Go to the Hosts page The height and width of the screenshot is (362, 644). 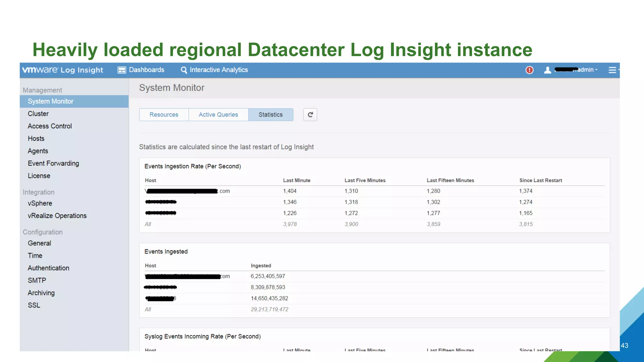coord(36,139)
